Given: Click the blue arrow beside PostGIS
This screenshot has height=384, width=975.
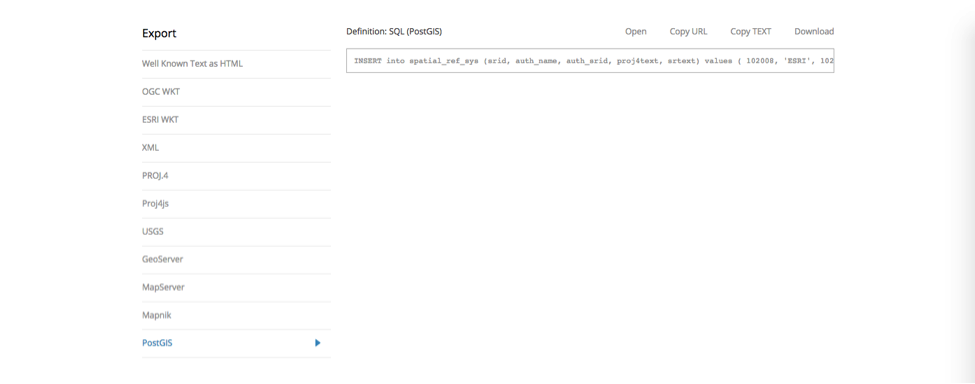Looking at the screenshot, I should click(x=318, y=342).
